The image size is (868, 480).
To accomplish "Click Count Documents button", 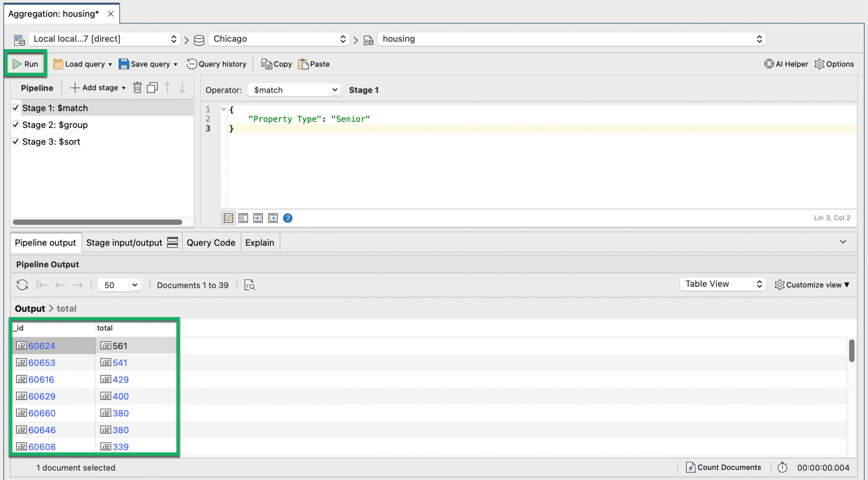I will coord(723,467).
